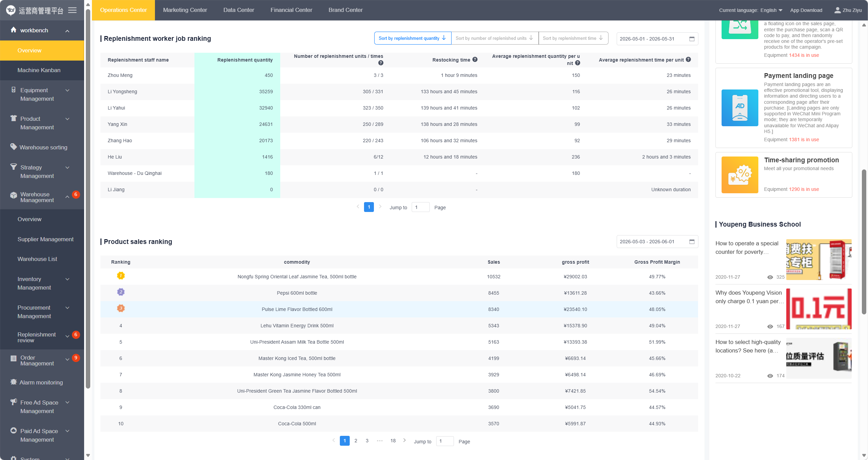Click the Order Management list icon
868x460 pixels.
point(13,358)
